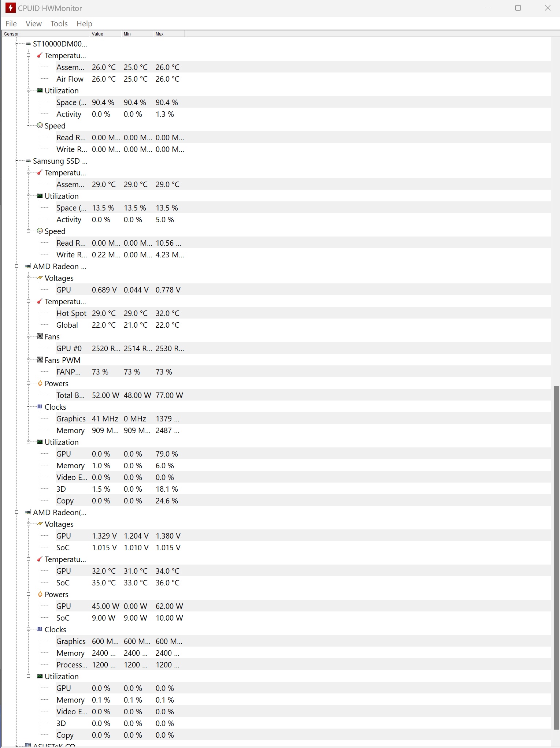Click first AMD Radeon Powers flame icon
Viewport: 560px width, 748px height.
(x=40, y=383)
